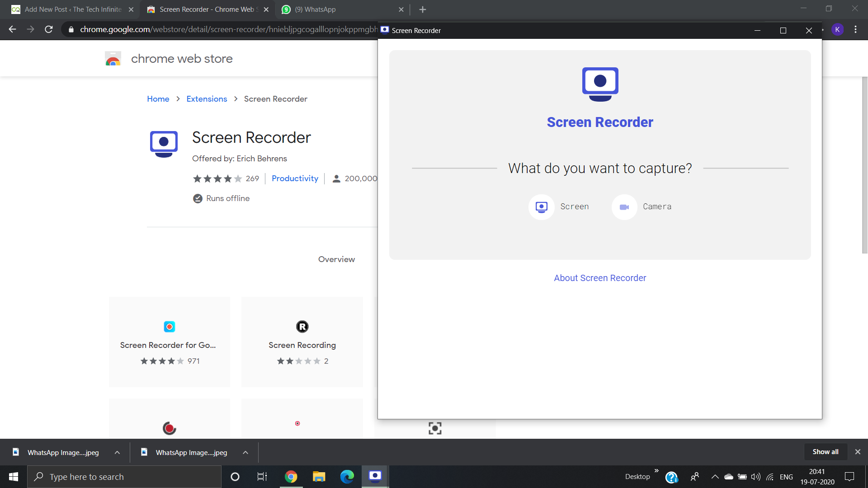Open Extensions breadcrumb link

coord(207,99)
